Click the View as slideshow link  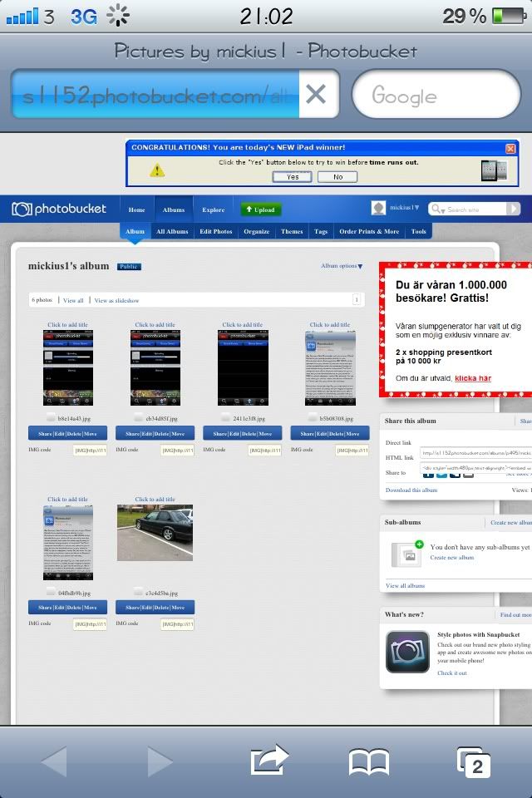point(116,300)
